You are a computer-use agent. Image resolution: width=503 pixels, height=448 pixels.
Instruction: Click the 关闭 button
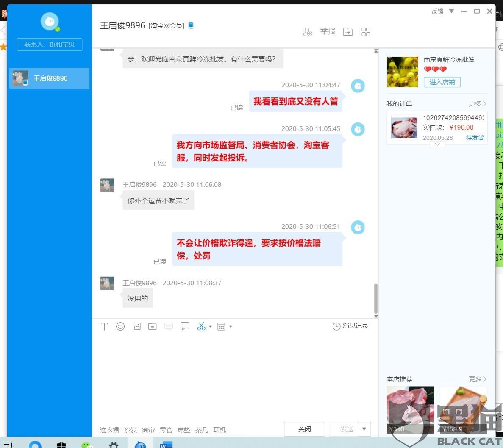(304, 429)
